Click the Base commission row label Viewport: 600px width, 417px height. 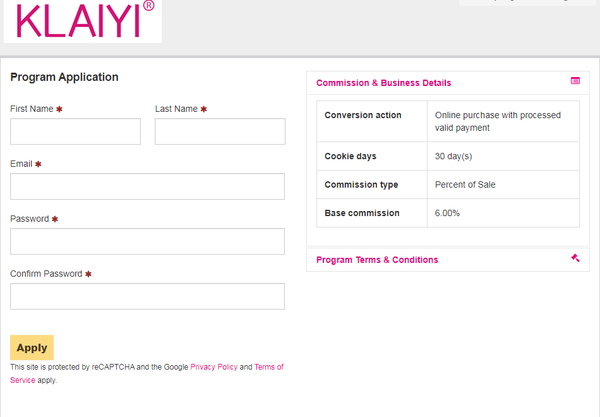pyautogui.click(x=362, y=213)
